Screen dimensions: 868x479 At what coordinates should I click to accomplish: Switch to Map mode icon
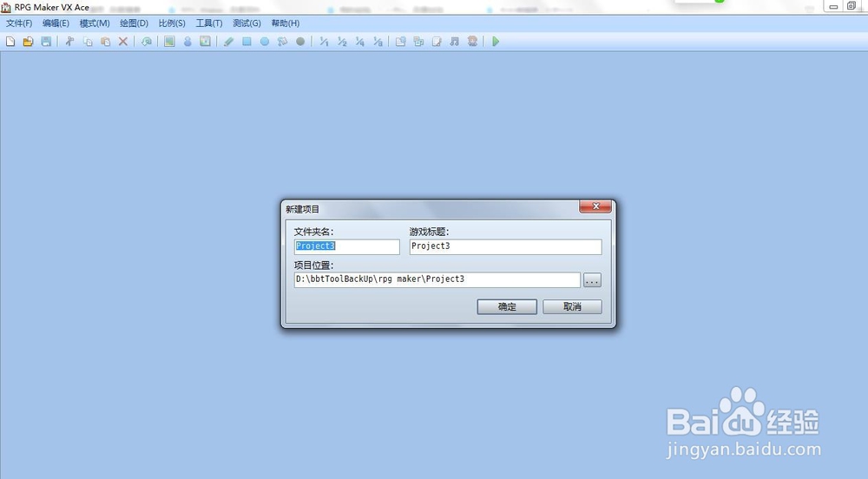tap(169, 42)
